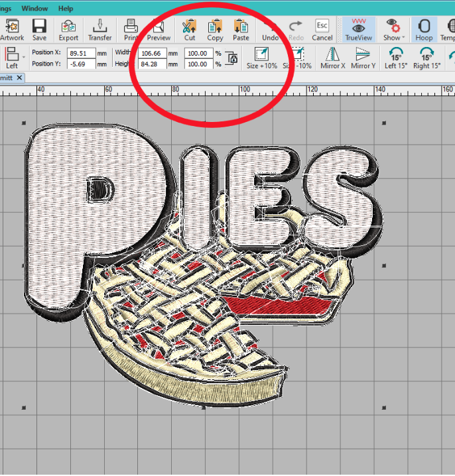Toggle the Hoop display
Image resolution: width=455 pixels, height=476 pixels.
coord(424,30)
